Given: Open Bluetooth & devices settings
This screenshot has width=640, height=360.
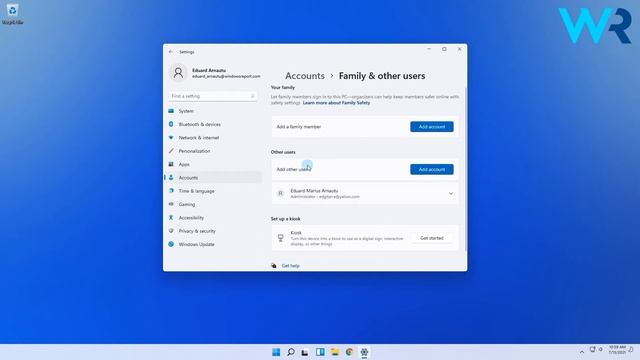Looking at the screenshot, I should [200, 124].
